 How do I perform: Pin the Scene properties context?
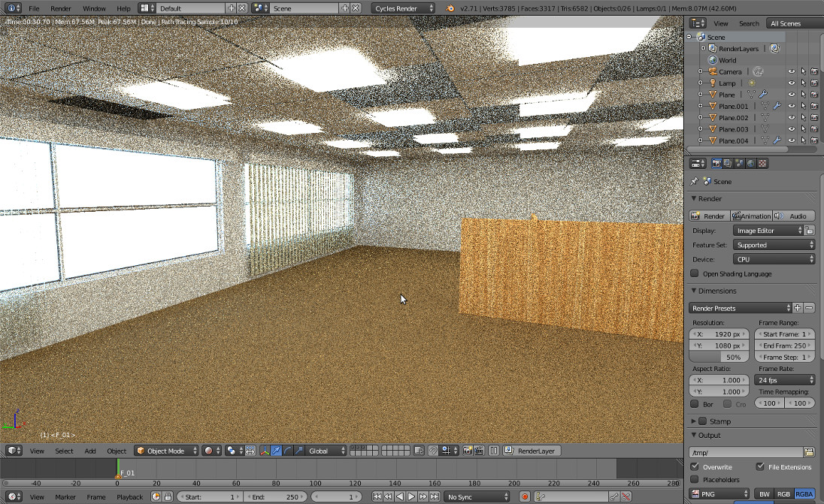pos(694,182)
